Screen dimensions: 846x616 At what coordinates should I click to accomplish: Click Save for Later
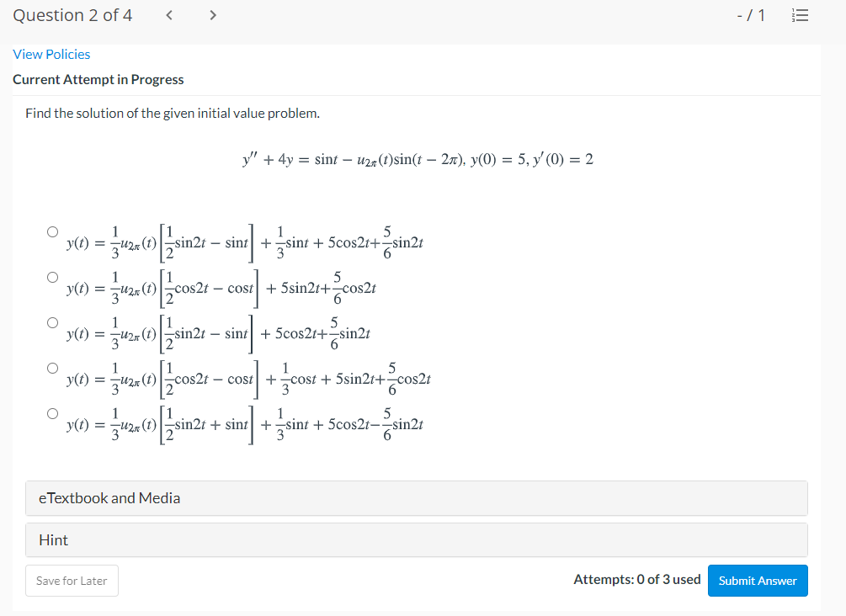pos(72,581)
